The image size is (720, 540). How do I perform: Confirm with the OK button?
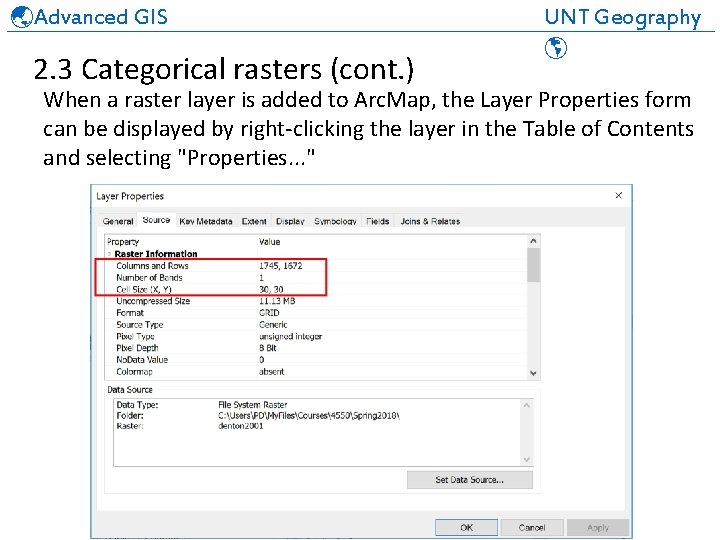[x=467, y=528]
